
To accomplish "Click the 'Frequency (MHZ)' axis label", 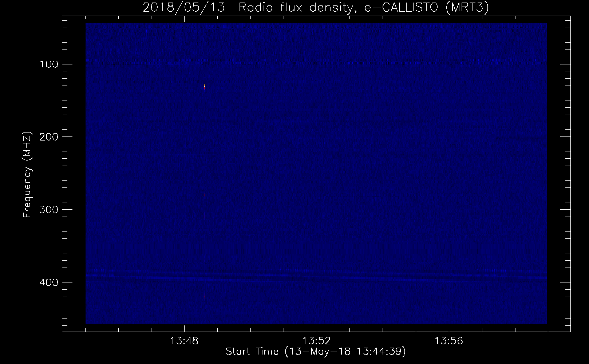I will tap(27, 175).
